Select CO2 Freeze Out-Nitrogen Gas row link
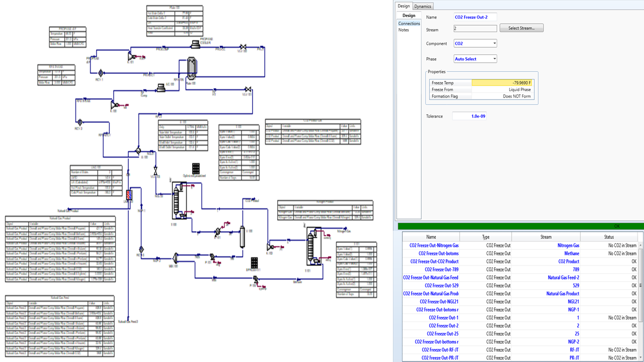Viewport: 644px width, 362px height. pos(434,245)
